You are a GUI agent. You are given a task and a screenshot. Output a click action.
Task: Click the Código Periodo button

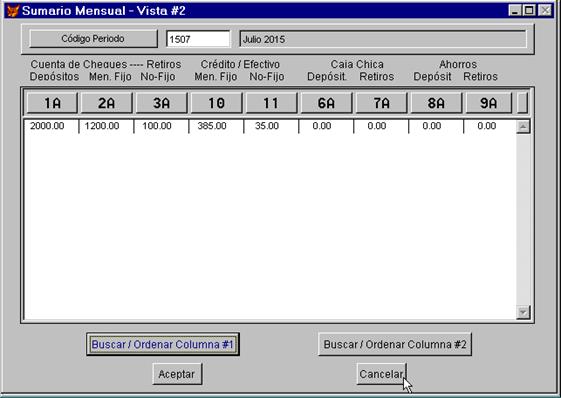[93, 39]
